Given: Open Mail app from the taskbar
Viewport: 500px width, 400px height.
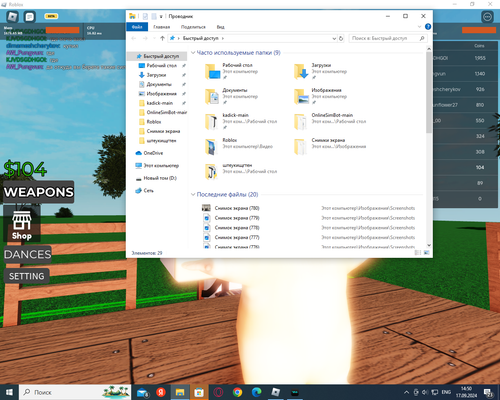Looking at the screenshot, I should [x=142, y=392].
